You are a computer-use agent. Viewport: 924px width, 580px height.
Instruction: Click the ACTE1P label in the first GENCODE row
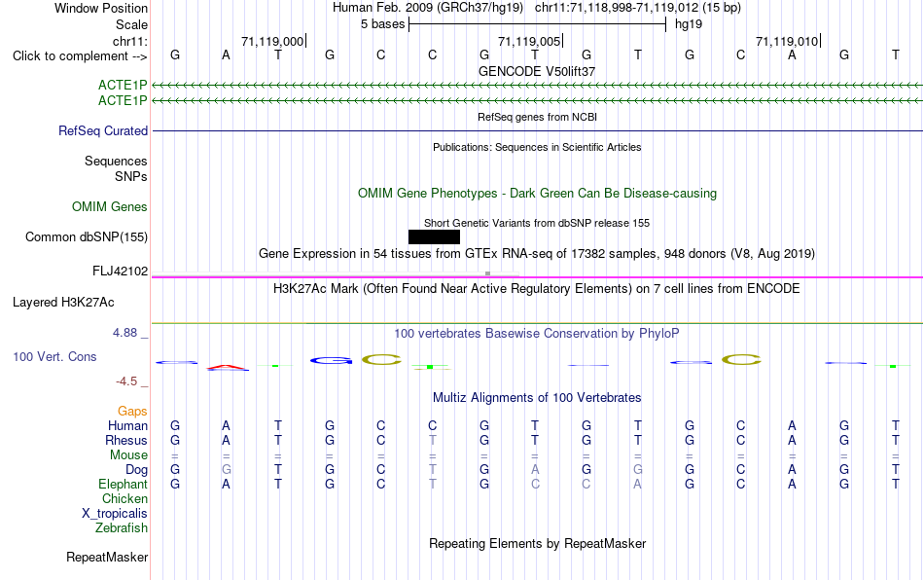(123, 85)
